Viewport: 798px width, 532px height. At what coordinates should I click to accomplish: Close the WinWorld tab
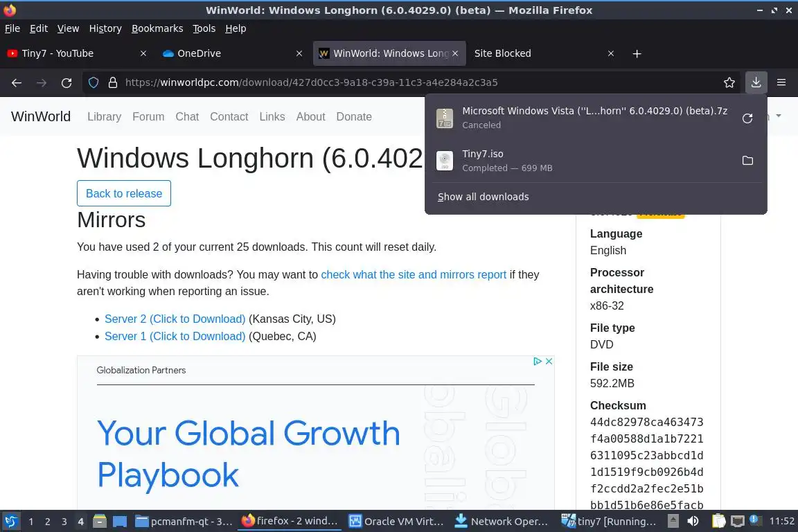click(x=455, y=53)
